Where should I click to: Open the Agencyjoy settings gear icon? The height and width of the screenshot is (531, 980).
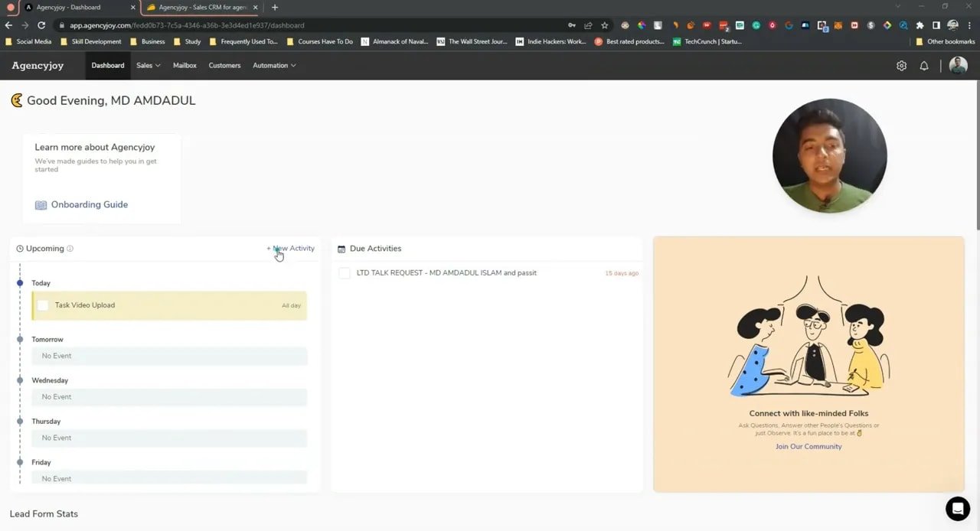[x=901, y=66]
